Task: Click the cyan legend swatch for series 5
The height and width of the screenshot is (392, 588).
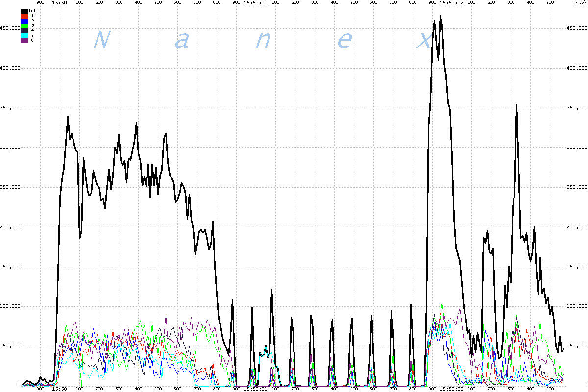Action: pos(24,35)
